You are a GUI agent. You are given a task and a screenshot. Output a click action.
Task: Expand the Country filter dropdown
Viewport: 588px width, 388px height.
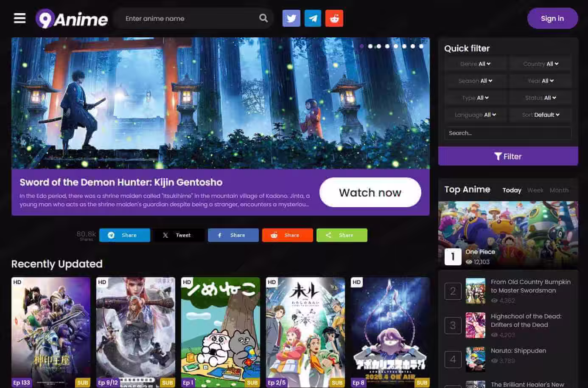click(540, 64)
